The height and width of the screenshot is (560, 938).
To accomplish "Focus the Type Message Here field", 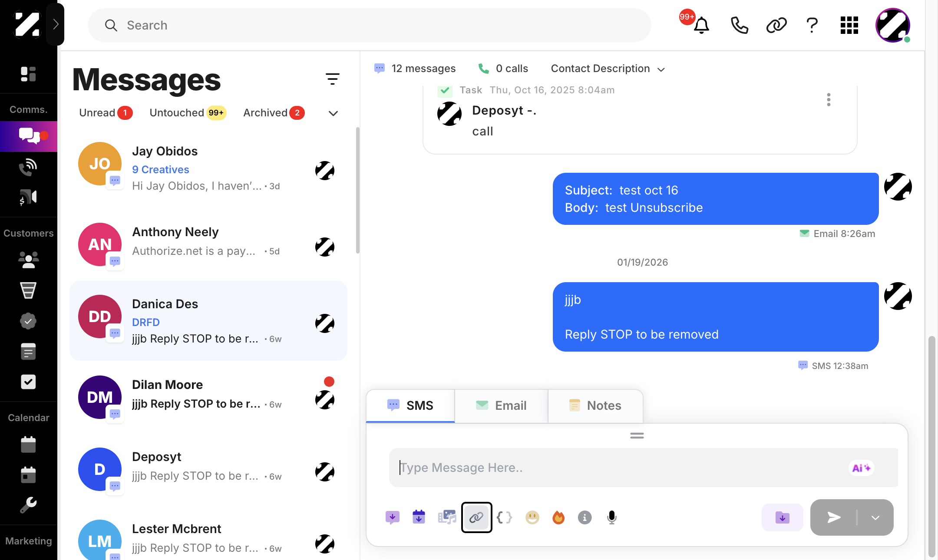I will (x=643, y=468).
